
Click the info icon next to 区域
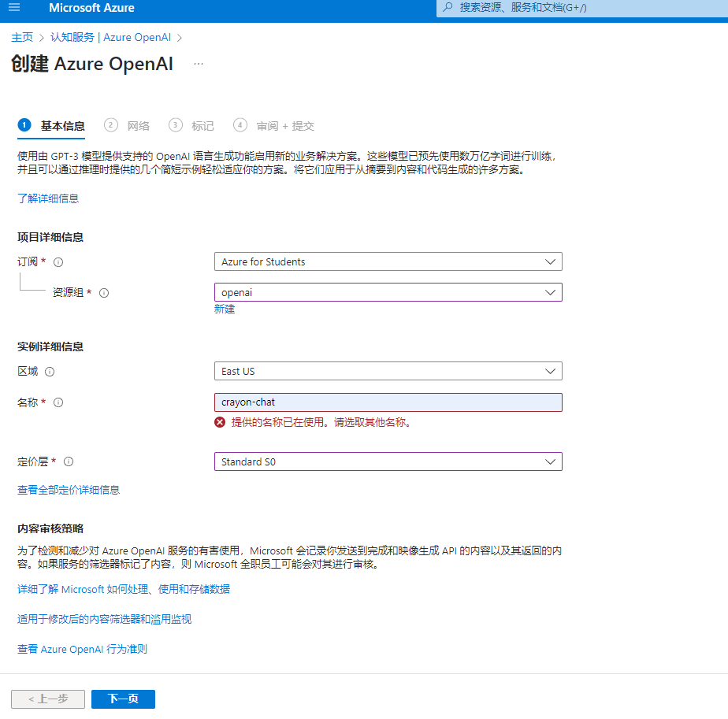[x=50, y=372]
